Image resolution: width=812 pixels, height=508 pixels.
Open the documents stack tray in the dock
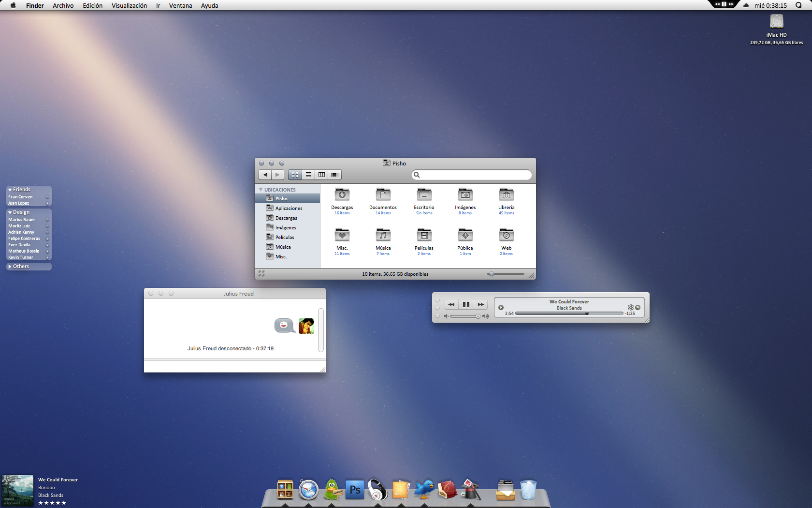point(506,490)
